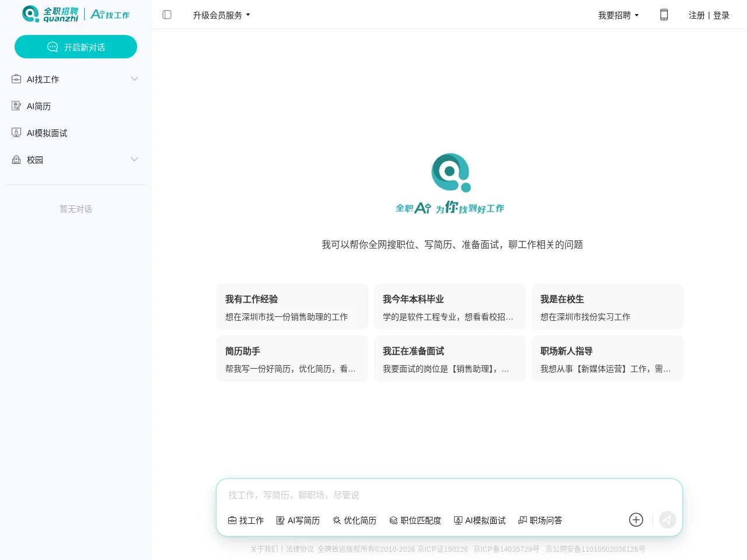Choose the 我正在准备面试 suggestion card
Image resolution: width=747 pixels, height=560 pixels.
(450, 359)
